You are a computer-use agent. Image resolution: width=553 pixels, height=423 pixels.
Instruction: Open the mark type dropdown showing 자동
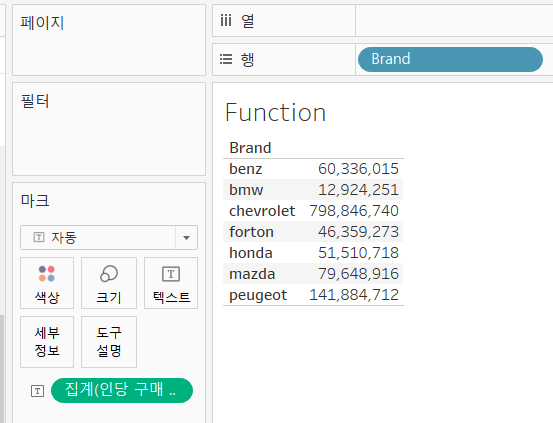point(109,237)
